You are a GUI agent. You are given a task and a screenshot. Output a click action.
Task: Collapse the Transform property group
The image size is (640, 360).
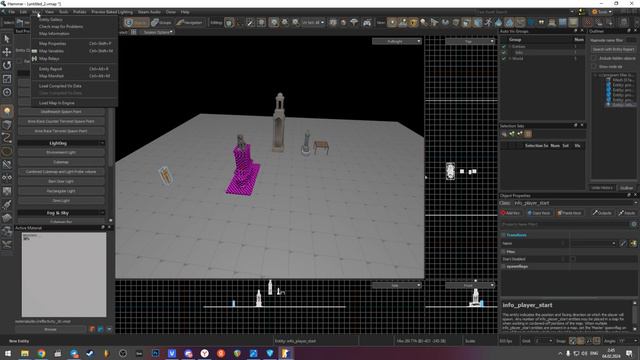[504, 235]
